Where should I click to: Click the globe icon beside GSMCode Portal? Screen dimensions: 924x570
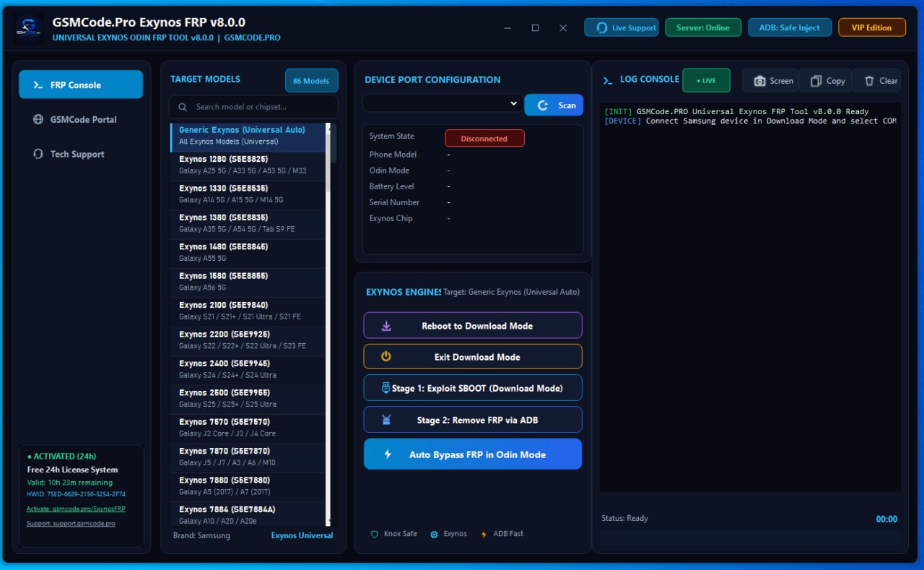click(x=38, y=119)
